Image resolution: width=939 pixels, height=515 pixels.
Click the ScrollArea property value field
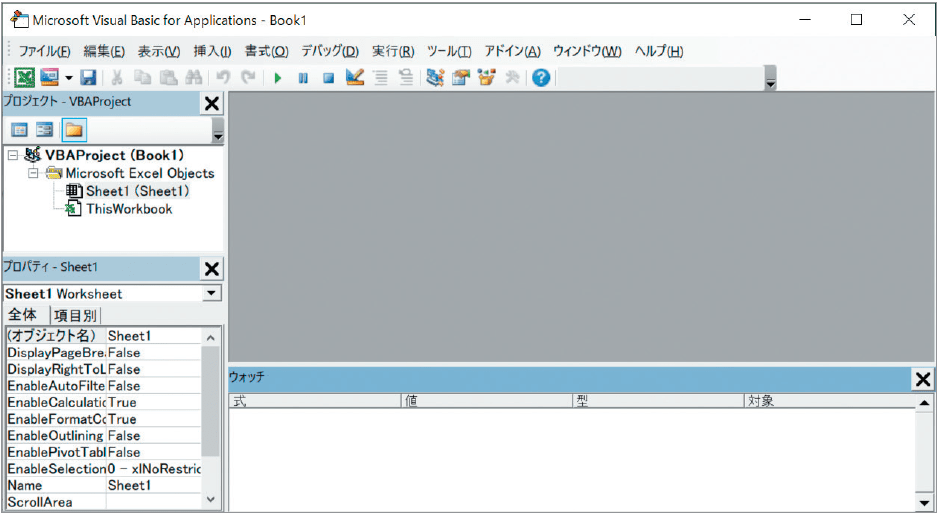pyautogui.click(x=154, y=502)
